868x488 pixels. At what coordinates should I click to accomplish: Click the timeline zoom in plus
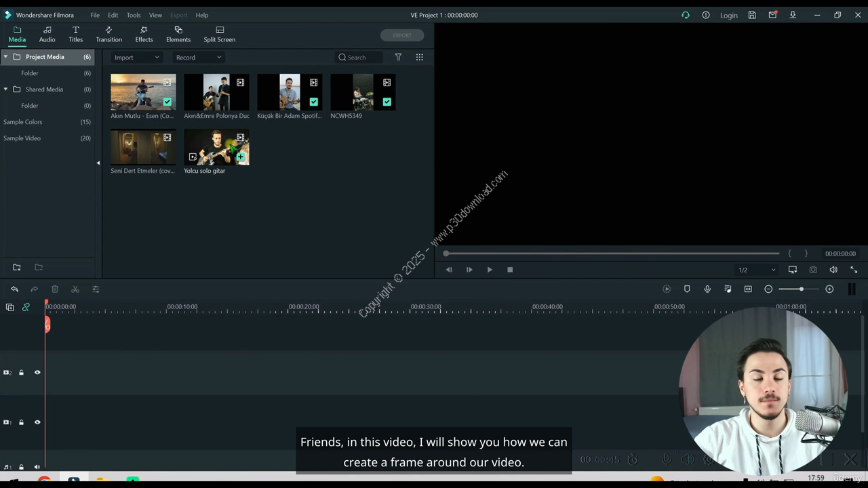829,289
